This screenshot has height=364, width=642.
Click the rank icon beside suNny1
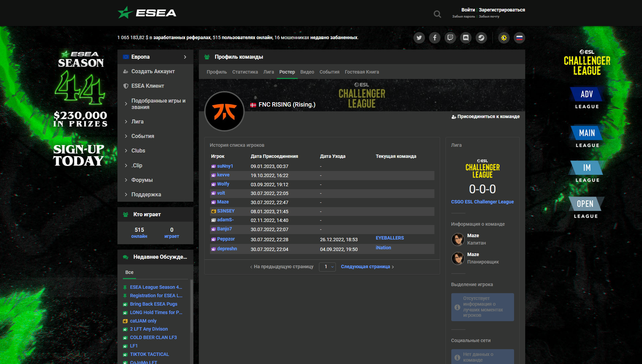pyautogui.click(x=213, y=166)
